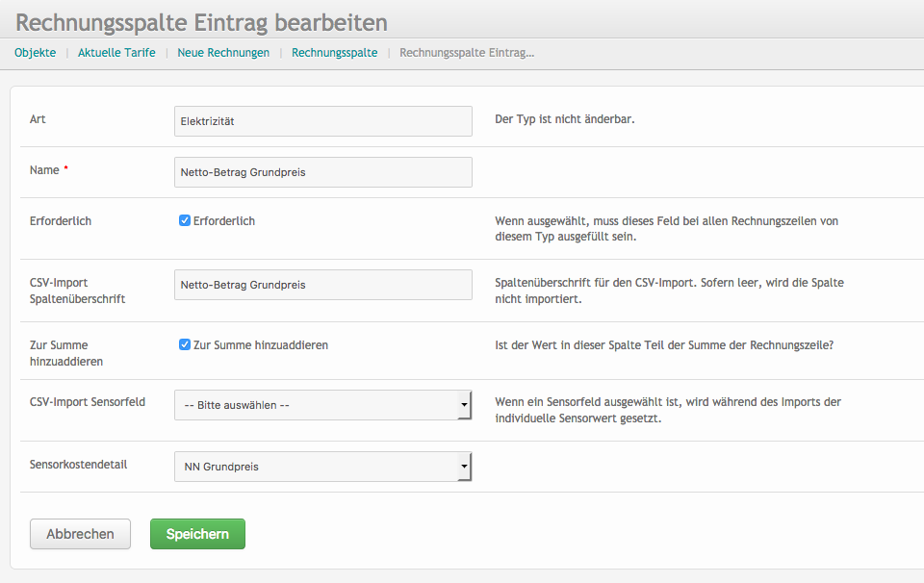Click the Abbrechen button

click(80, 534)
